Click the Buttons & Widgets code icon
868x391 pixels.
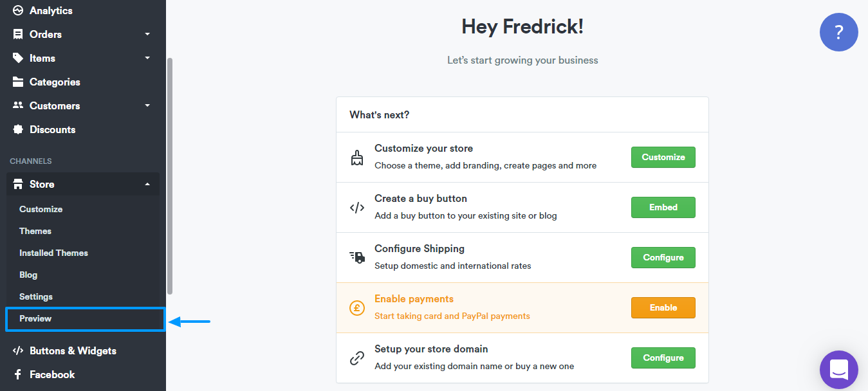pos(18,350)
